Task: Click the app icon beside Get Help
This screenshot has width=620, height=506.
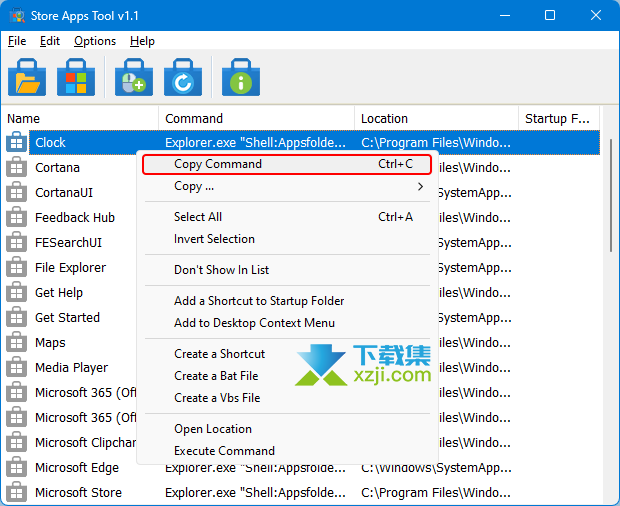Action: click(16, 292)
